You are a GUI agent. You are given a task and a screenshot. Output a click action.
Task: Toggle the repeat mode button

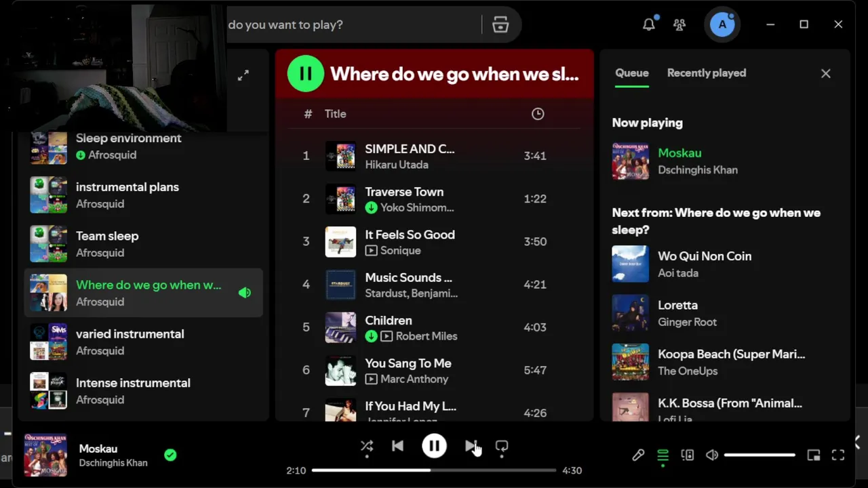pyautogui.click(x=502, y=446)
